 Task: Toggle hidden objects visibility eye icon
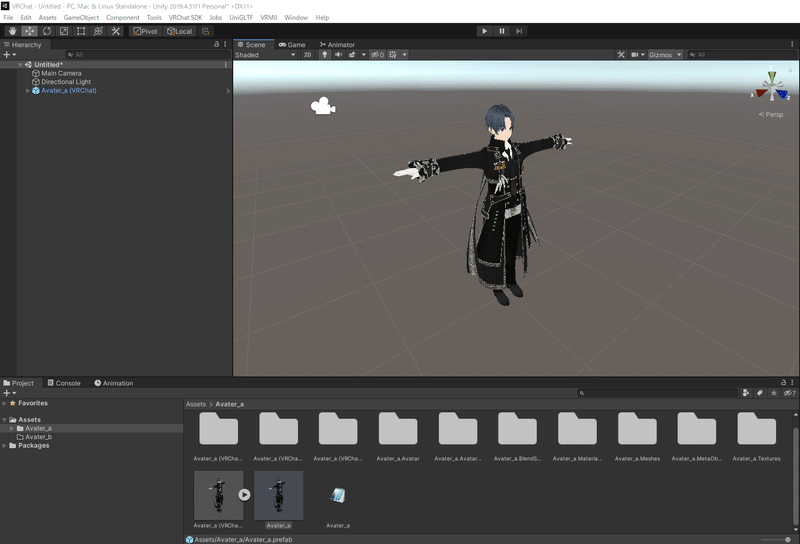click(x=377, y=55)
